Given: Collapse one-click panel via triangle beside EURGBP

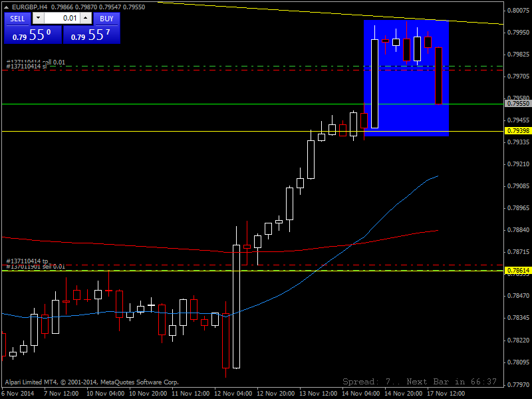Looking at the screenshot, I should click(7, 7).
